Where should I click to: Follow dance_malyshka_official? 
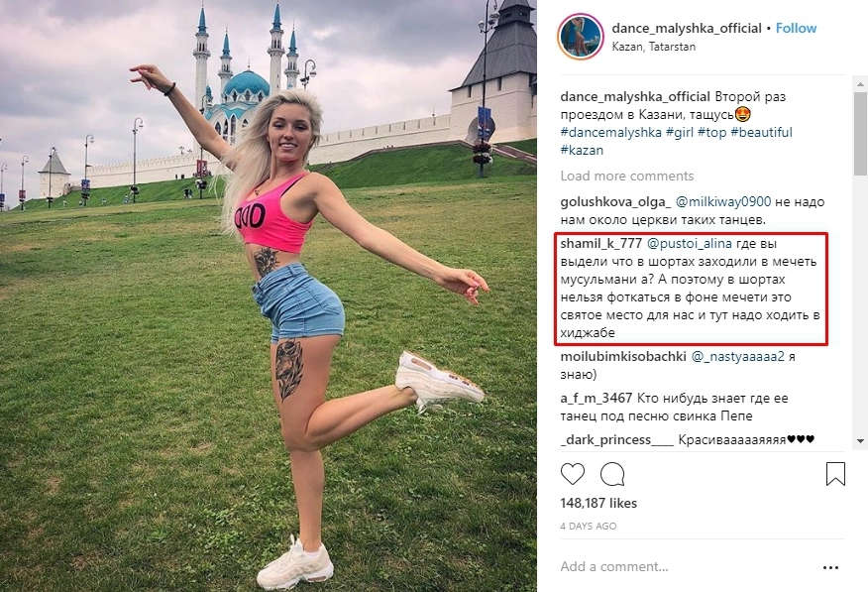[796, 28]
